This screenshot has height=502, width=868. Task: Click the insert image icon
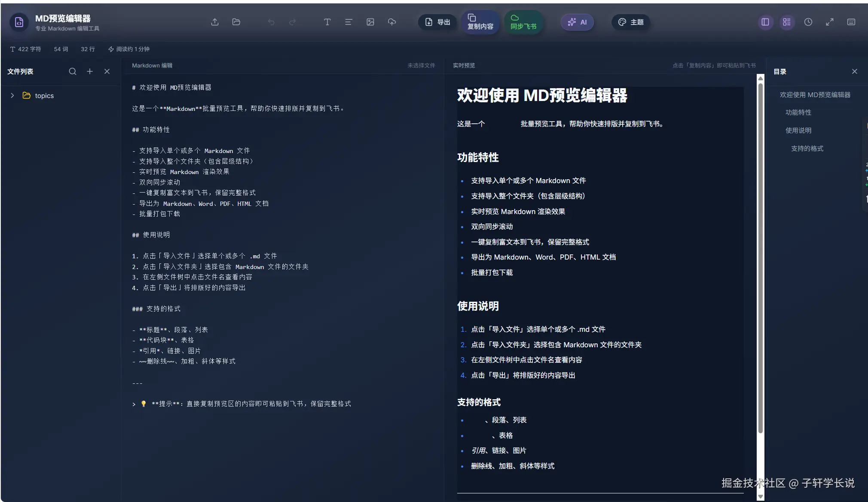(370, 22)
